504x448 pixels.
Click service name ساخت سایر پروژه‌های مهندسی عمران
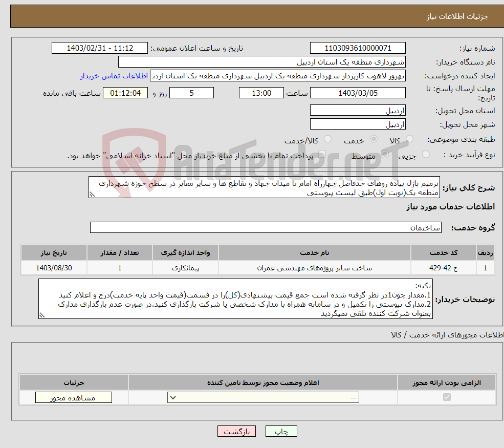point(315,268)
